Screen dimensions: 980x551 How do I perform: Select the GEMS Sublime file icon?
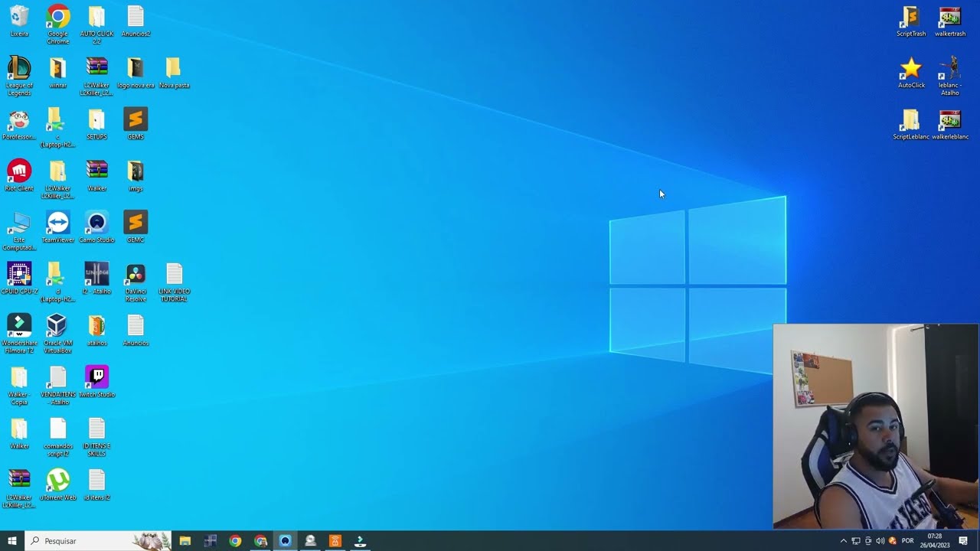pos(136,124)
